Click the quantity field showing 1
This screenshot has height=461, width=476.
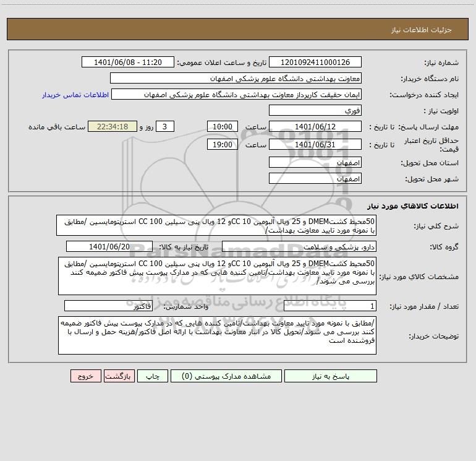330,306
